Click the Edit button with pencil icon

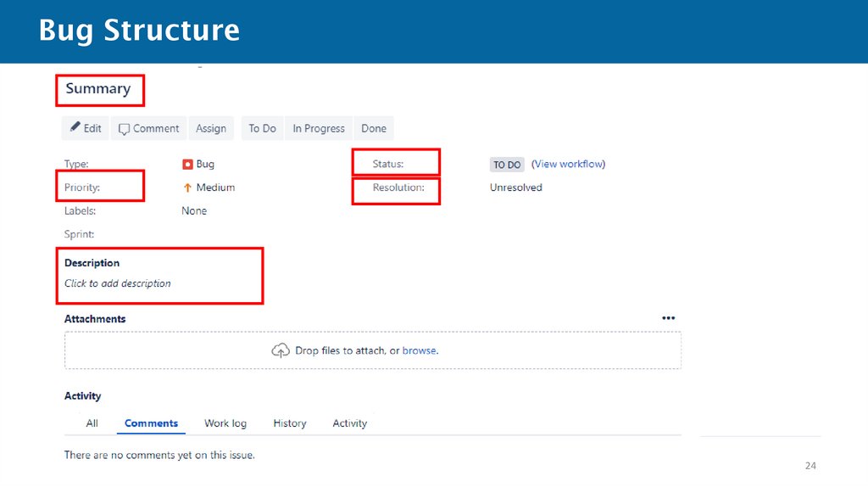pyautogui.click(x=86, y=128)
